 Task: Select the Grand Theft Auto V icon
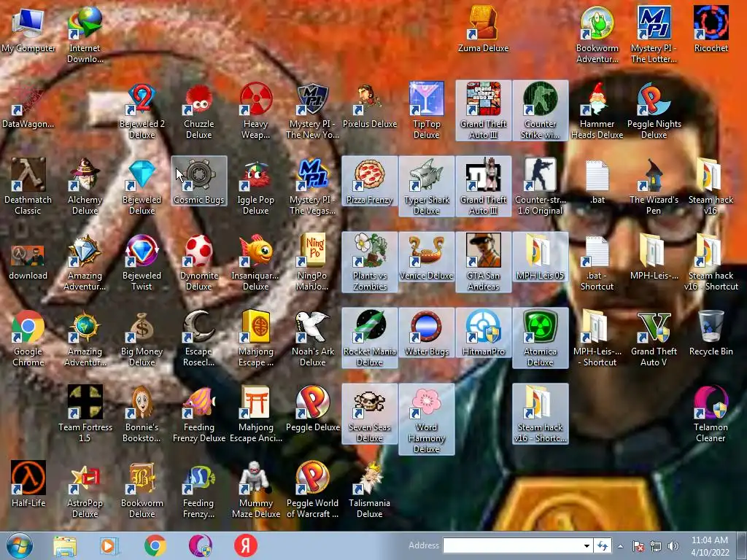pyautogui.click(x=654, y=338)
